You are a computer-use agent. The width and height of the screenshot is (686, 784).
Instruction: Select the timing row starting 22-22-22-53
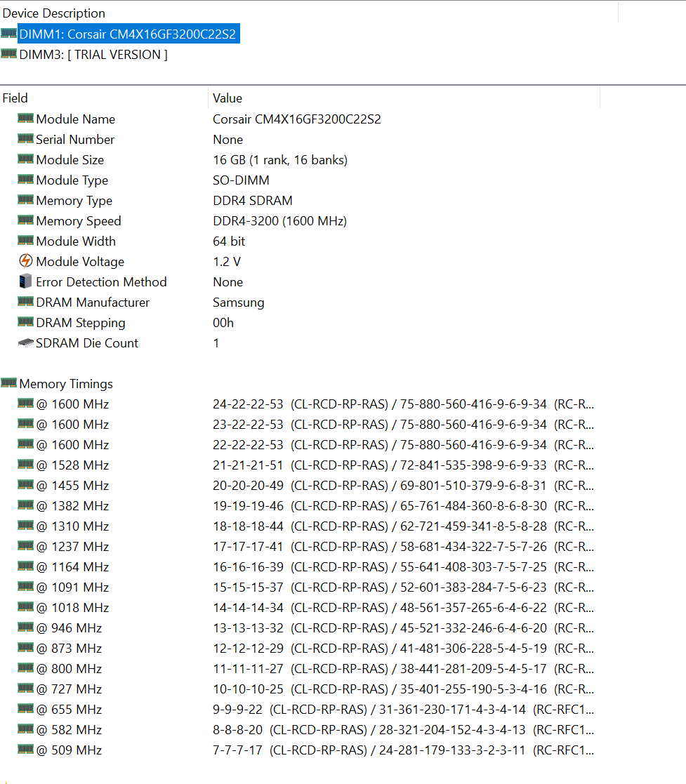pyautogui.click(x=403, y=445)
